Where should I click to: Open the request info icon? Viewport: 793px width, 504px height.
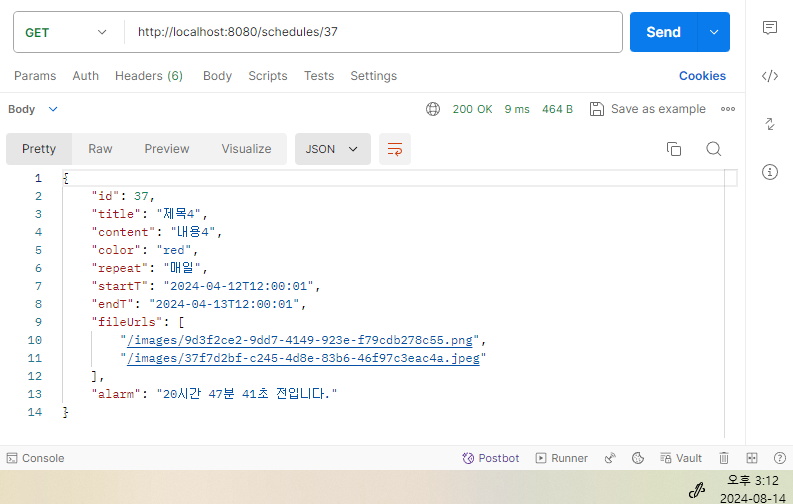(770, 172)
